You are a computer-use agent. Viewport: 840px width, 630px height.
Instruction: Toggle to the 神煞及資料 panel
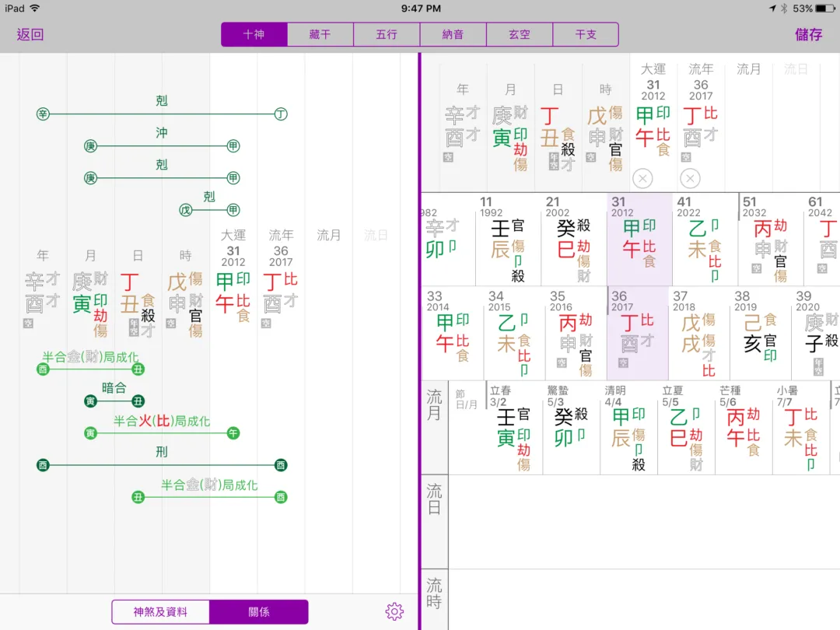click(x=160, y=612)
